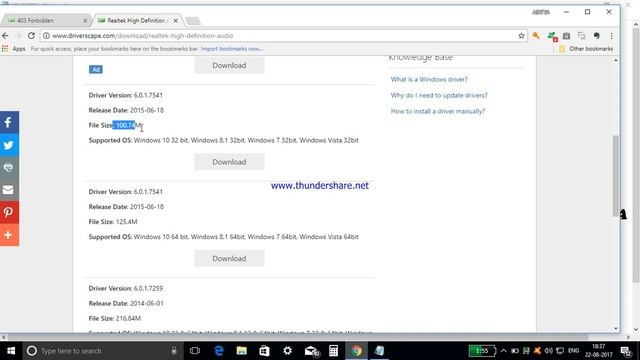Click the ENG language indicator
Screen dimensions: 640x360
(x=573, y=351)
